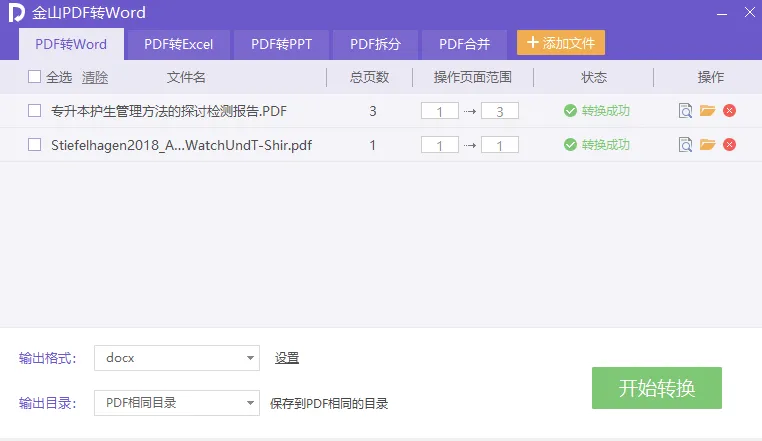Click 转换成功 status in 专升本护生管理方法 row
Screen dimensions: 762x441
tap(606, 111)
